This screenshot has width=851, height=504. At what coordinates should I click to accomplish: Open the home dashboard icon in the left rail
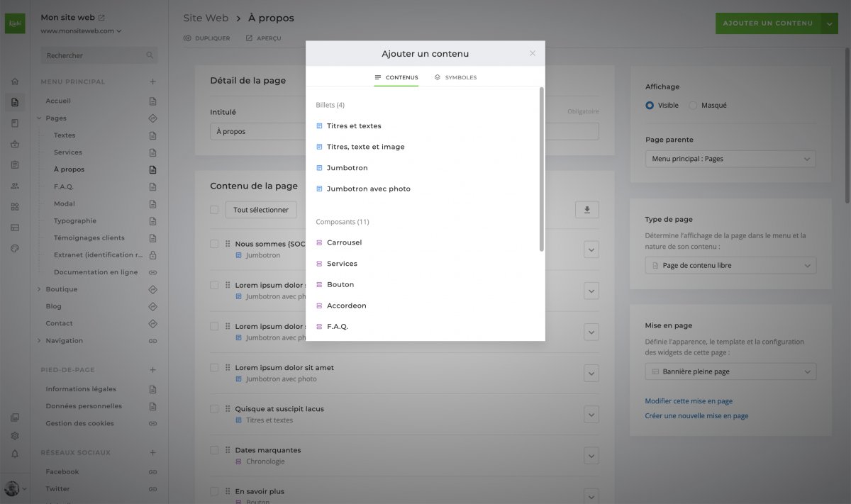pos(15,82)
